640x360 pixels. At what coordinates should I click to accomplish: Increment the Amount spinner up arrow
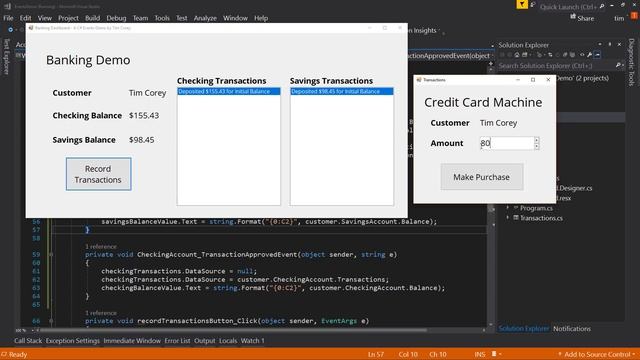[x=536, y=140]
